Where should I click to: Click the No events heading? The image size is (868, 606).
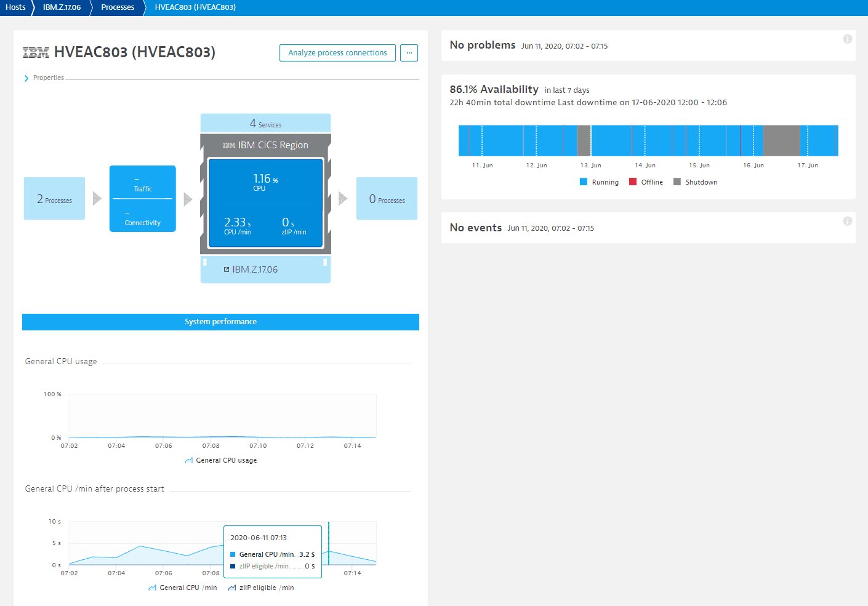click(476, 228)
